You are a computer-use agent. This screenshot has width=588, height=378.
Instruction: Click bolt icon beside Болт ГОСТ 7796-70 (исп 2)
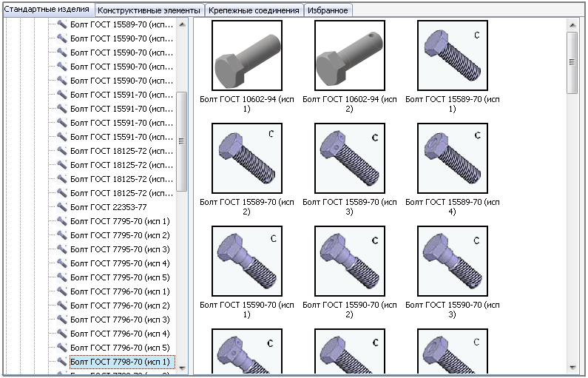click(62, 306)
